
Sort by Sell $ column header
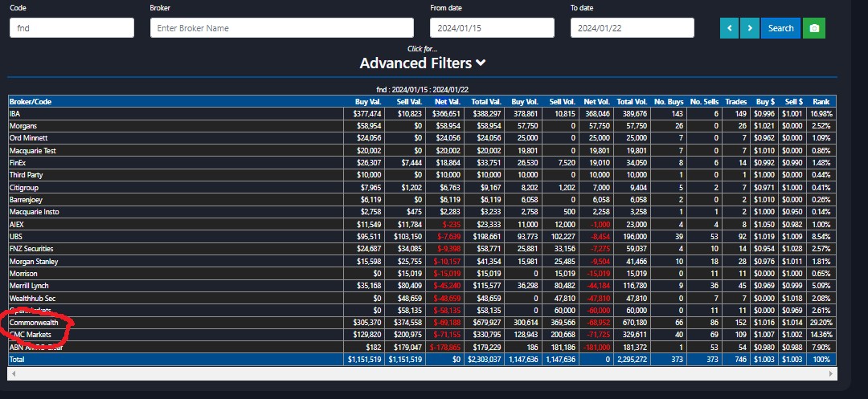coord(792,102)
